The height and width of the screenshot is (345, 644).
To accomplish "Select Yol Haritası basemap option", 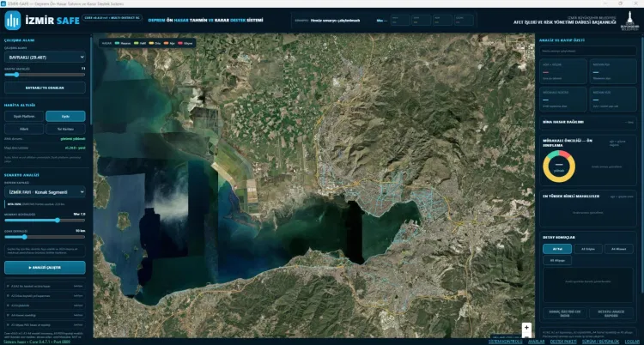I will (x=66, y=129).
